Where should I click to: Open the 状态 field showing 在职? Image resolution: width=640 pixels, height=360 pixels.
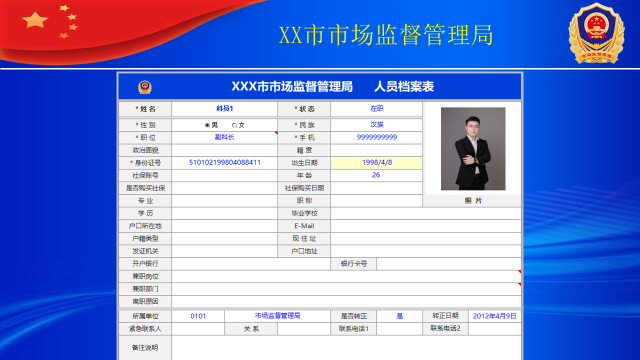point(376,109)
